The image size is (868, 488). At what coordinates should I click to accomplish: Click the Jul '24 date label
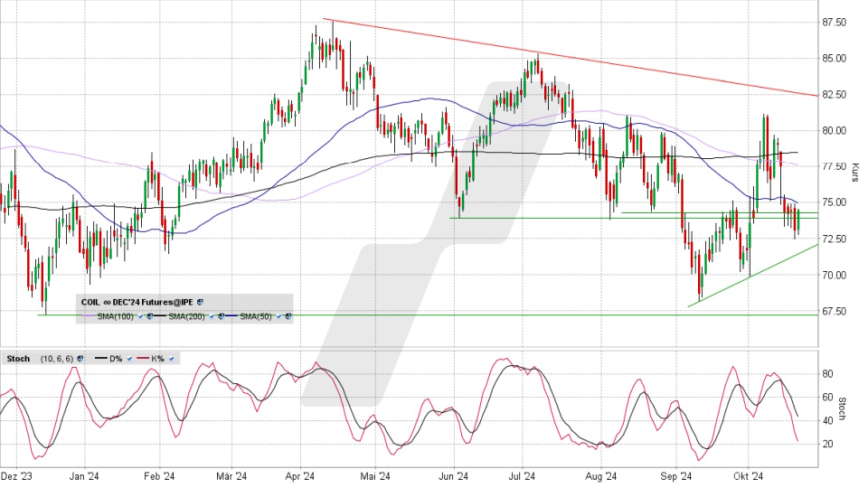522,476
